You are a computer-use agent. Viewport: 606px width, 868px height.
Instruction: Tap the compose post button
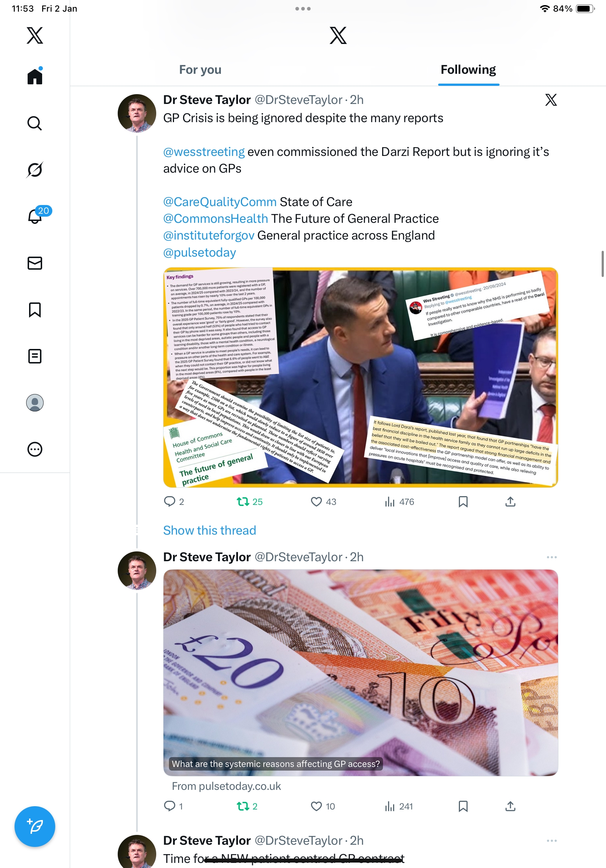pyautogui.click(x=35, y=827)
